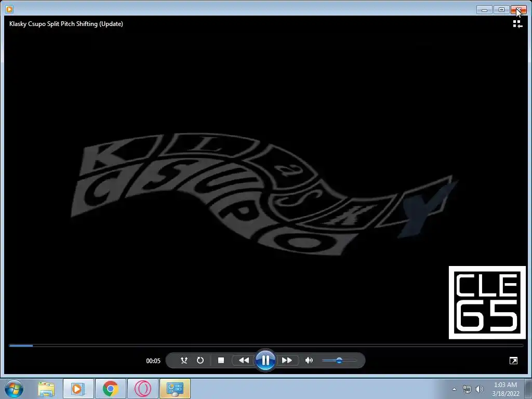532x399 pixels.
Task: Toggle repeat mode on
Action: click(200, 361)
